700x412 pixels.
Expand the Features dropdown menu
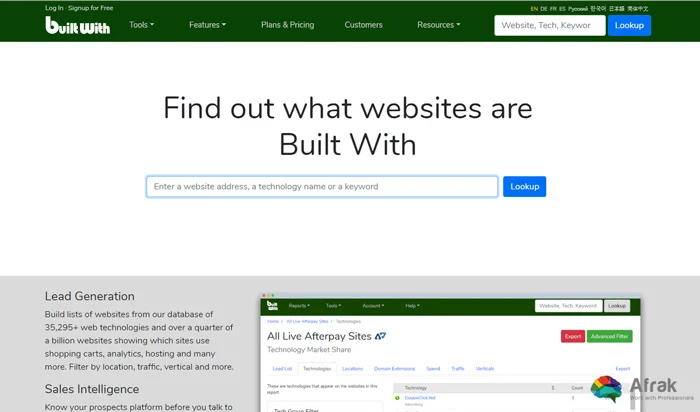click(208, 25)
